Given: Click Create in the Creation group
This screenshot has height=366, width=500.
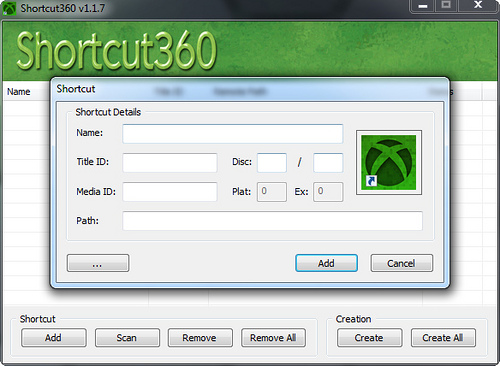Looking at the screenshot, I should click(x=369, y=338).
